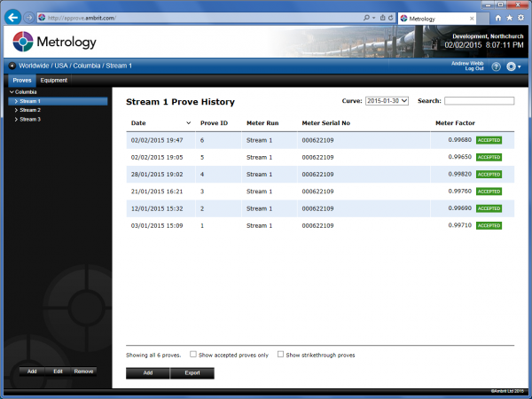Click ACCEPTED badge for prove 0.99680
The image size is (532, 399).
489,140
